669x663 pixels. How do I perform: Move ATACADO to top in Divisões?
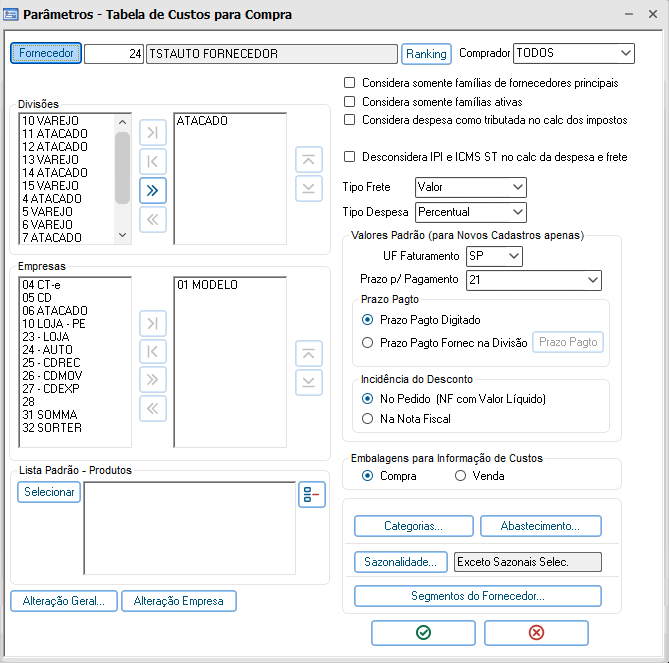click(308, 160)
